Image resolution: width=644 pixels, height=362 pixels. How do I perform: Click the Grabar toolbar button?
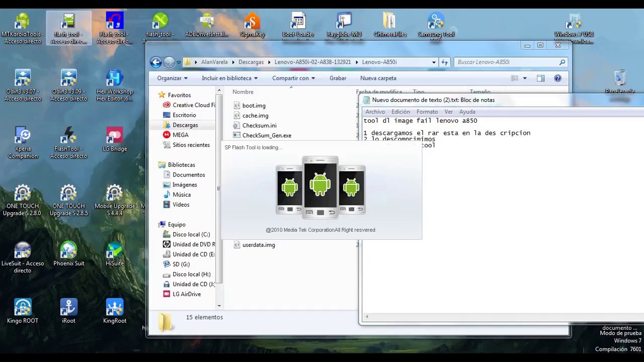[338, 78]
